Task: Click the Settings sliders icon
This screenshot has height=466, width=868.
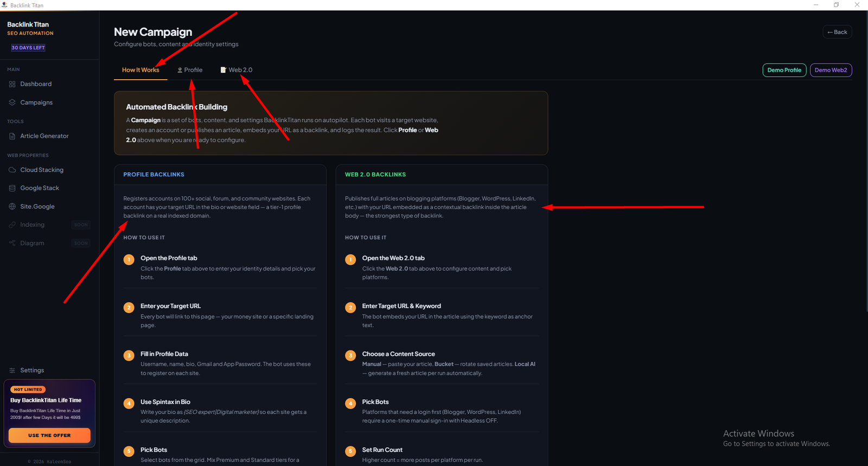Action: click(12, 371)
